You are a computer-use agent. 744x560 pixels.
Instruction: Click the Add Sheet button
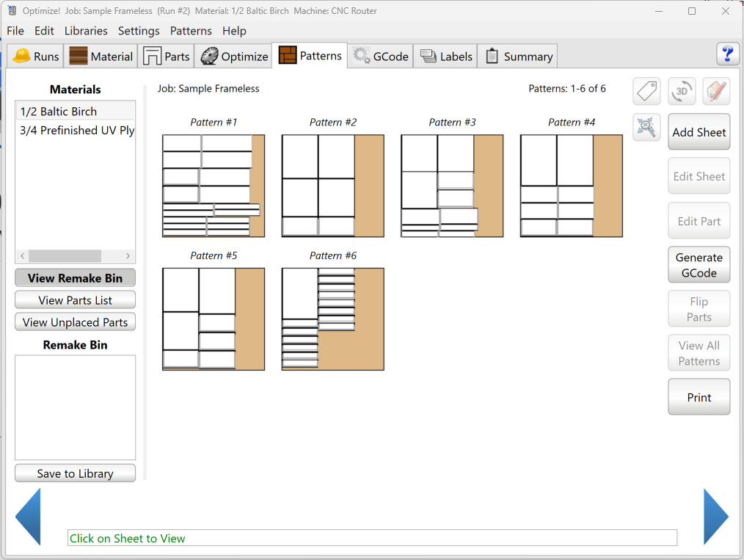(x=699, y=133)
